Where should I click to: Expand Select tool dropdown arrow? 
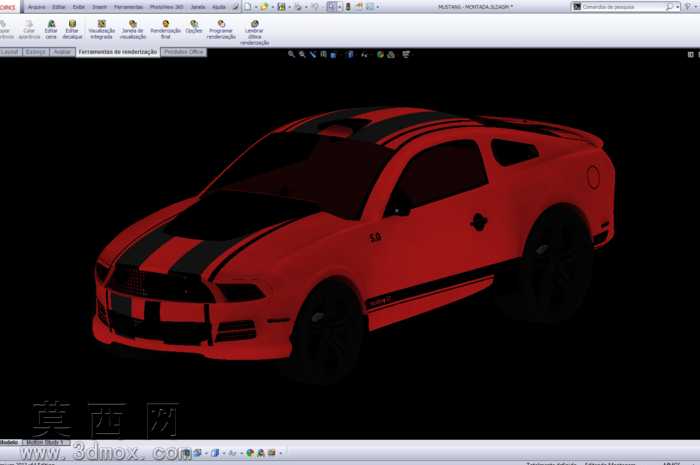coord(340,7)
